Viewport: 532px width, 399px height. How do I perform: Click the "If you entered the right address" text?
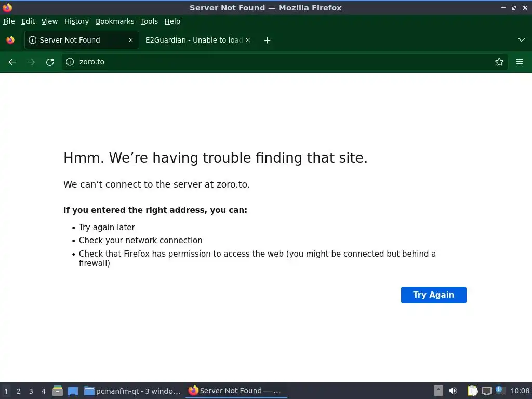point(155,210)
